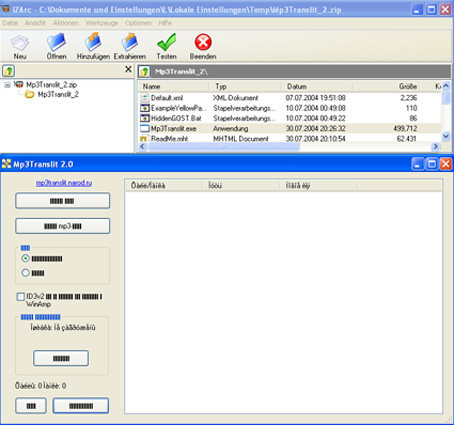Sort the file list by Größe column

tap(387, 87)
